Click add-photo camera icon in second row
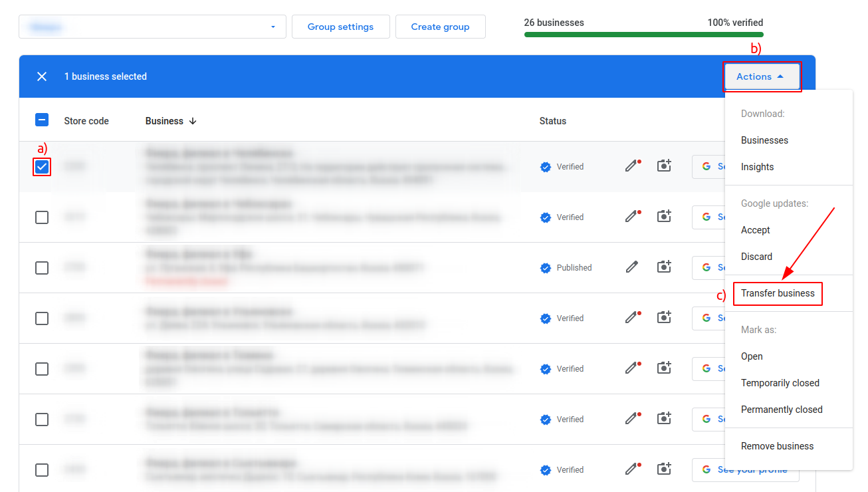The width and height of the screenshot is (868, 492). [664, 217]
